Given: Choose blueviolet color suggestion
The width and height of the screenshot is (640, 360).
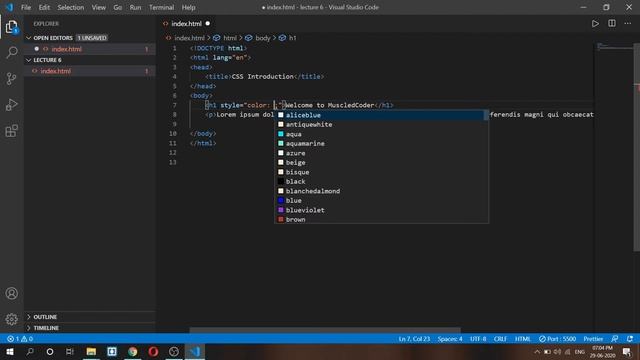Looking at the screenshot, I should [x=381, y=210].
